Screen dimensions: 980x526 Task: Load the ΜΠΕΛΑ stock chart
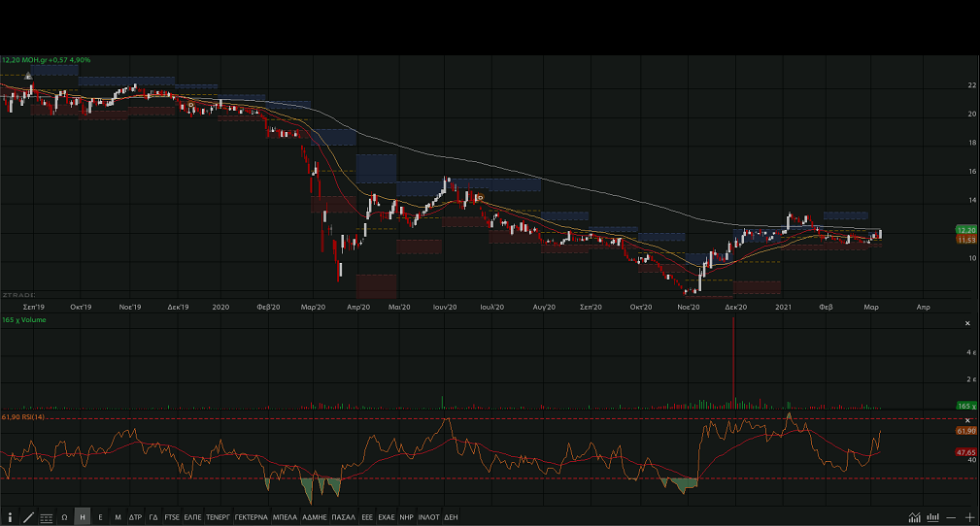pos(285,517)
